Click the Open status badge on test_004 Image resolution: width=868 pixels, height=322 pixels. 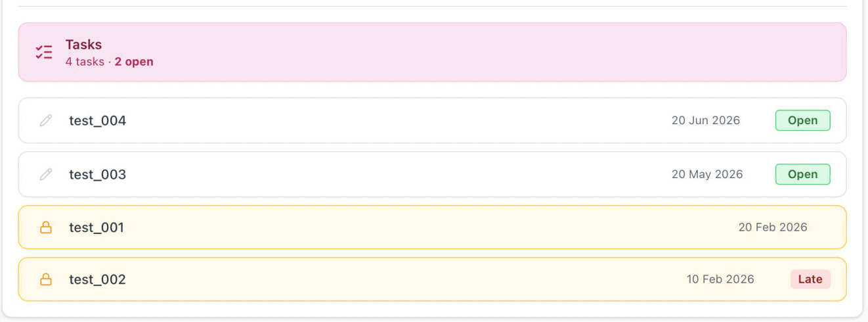(802, 120)
